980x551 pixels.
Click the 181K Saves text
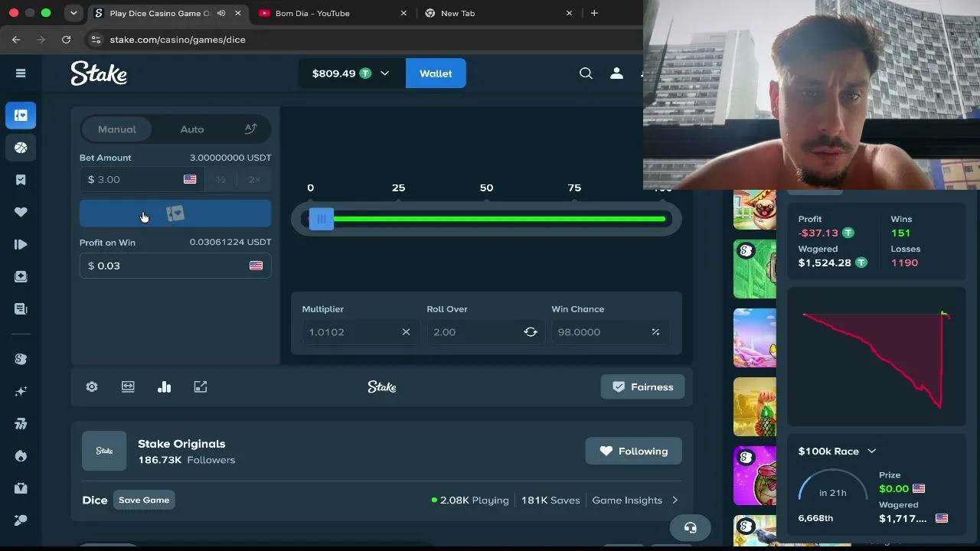pos(550,500)
